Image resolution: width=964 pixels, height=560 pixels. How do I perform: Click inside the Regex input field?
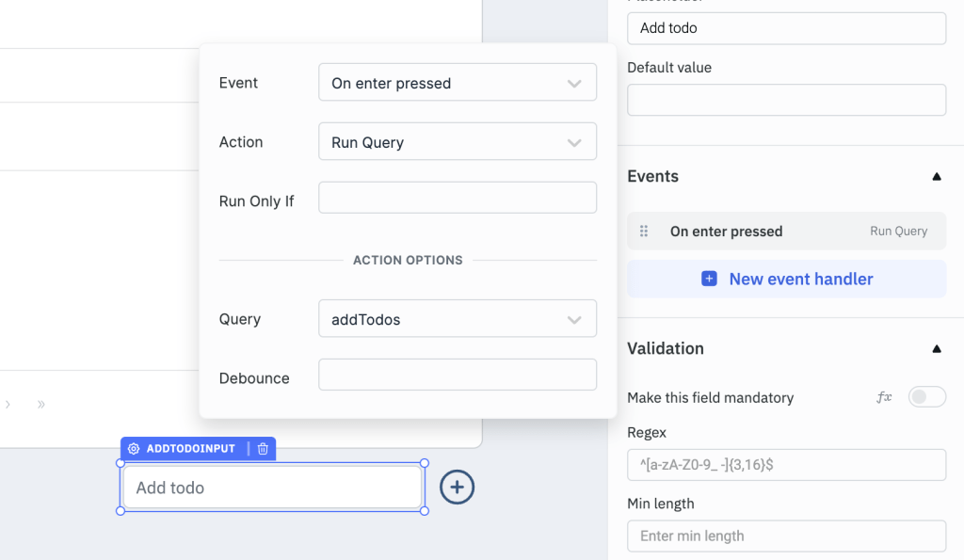pyautogui.click(x=786, y=464)
